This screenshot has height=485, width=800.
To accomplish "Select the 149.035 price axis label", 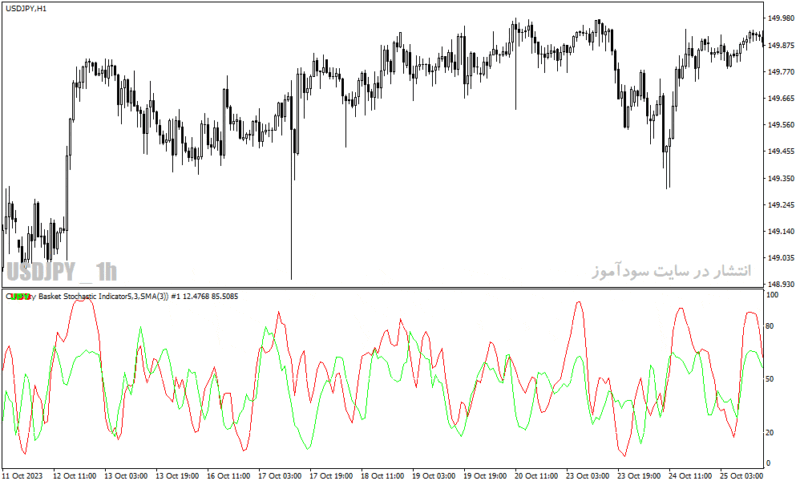I will click(x=781, y=258).
